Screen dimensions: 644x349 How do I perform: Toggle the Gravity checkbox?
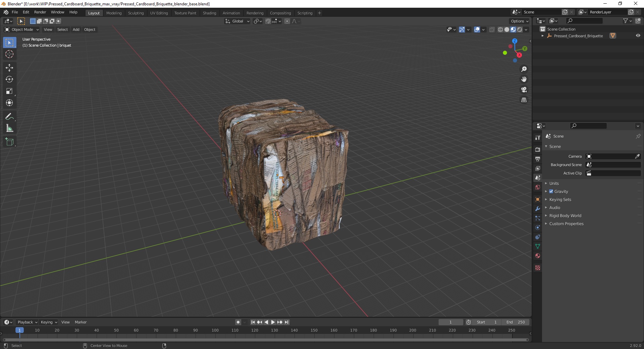coord(551,191)
